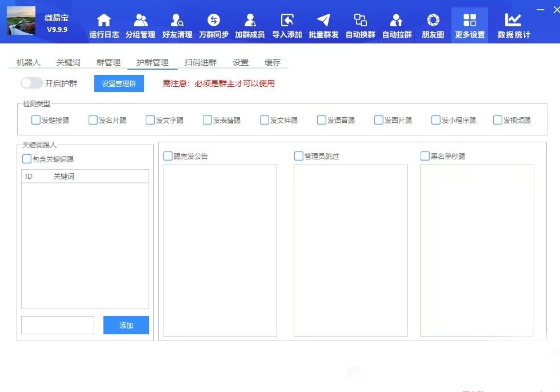560x392 pixels.
Task: Open the 万群同步 sync icon
Action: click(x=214, y=21)
